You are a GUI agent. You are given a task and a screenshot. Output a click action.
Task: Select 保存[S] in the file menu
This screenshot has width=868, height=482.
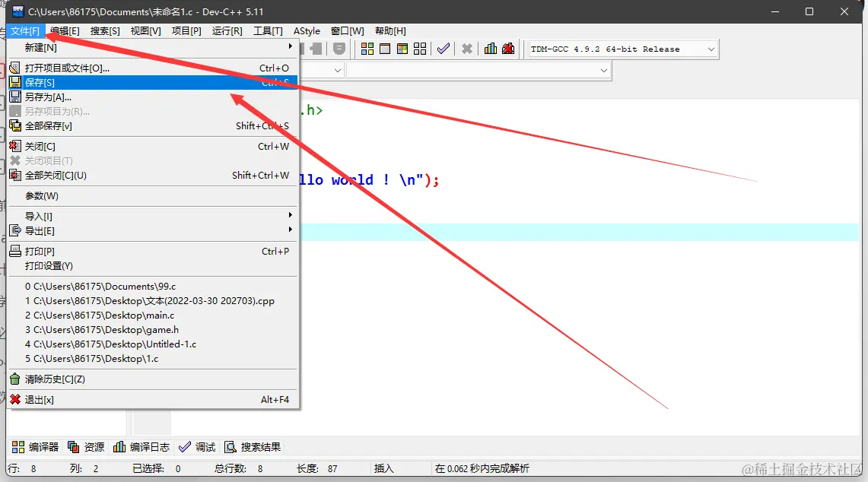click(x=152, y=82)
